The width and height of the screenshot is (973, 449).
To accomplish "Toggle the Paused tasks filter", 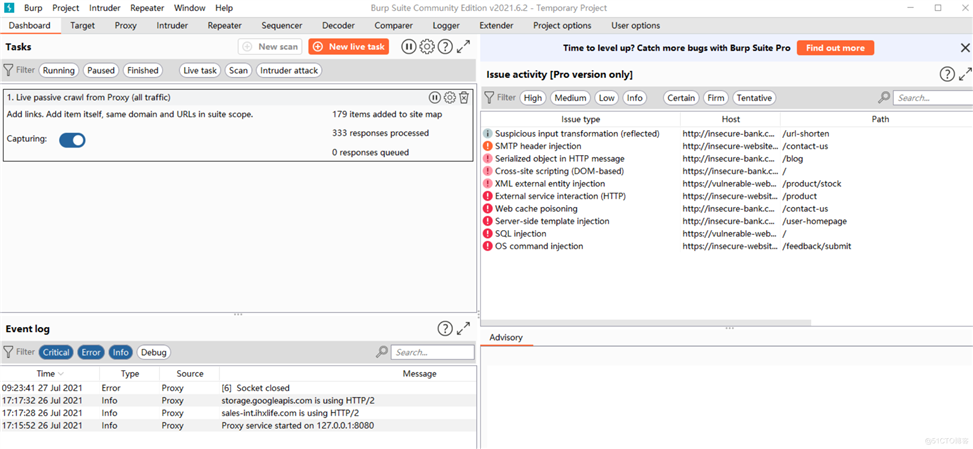I will click(101, 70).
